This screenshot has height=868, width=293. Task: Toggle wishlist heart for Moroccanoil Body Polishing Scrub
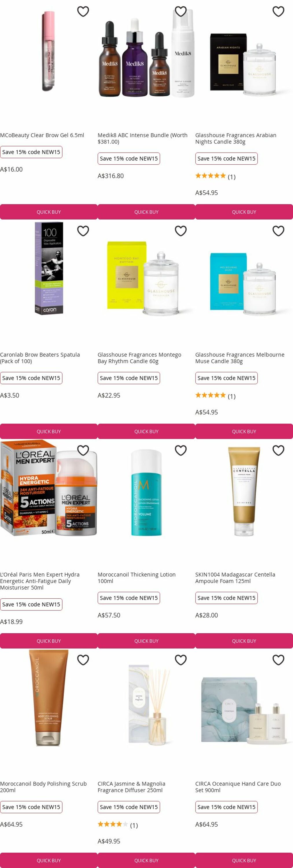[x=83, y=660]
